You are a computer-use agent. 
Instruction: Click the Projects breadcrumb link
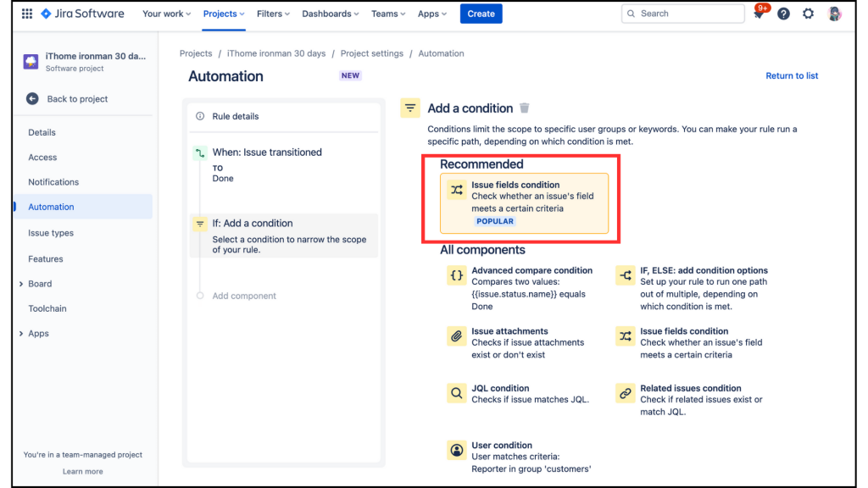point(196,53)
